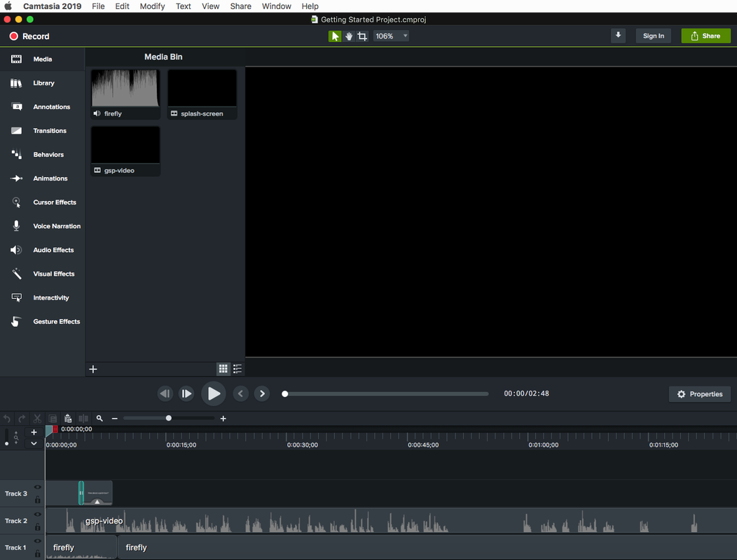Open the Edit menu
The height and width of the screenshot is (560, 737).
[122, 6]
